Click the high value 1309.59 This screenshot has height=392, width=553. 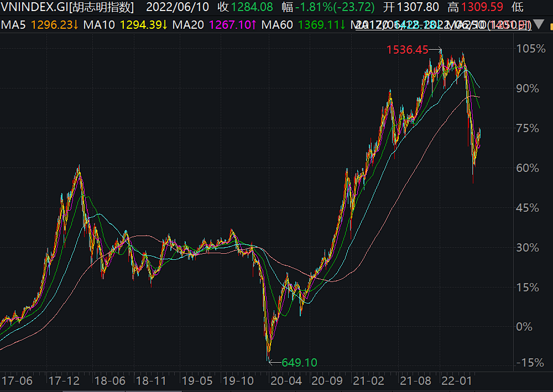(482, 7)
